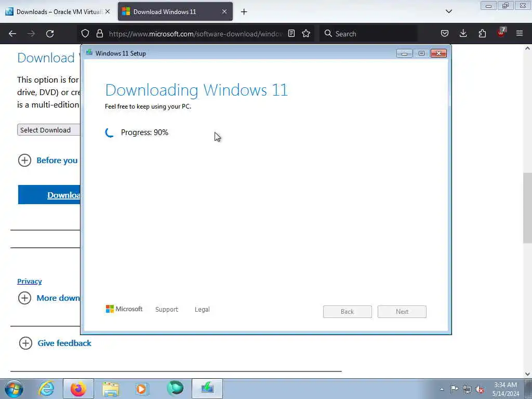Click the page vertical scrollbar thumb

527,208
